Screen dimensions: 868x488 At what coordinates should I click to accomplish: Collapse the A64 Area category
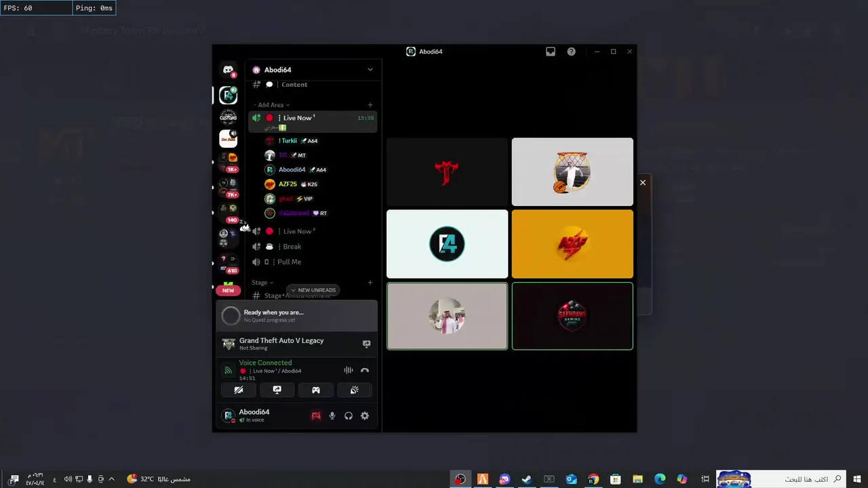273,105
